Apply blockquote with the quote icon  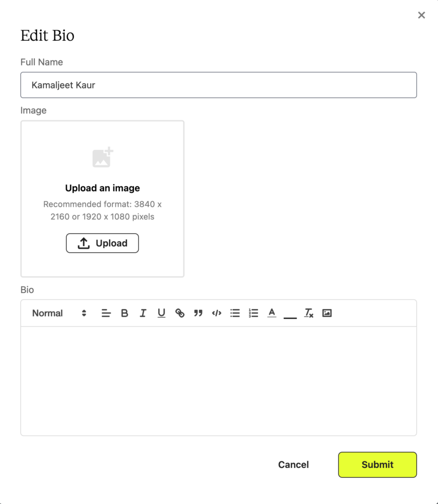pos(198,313)
